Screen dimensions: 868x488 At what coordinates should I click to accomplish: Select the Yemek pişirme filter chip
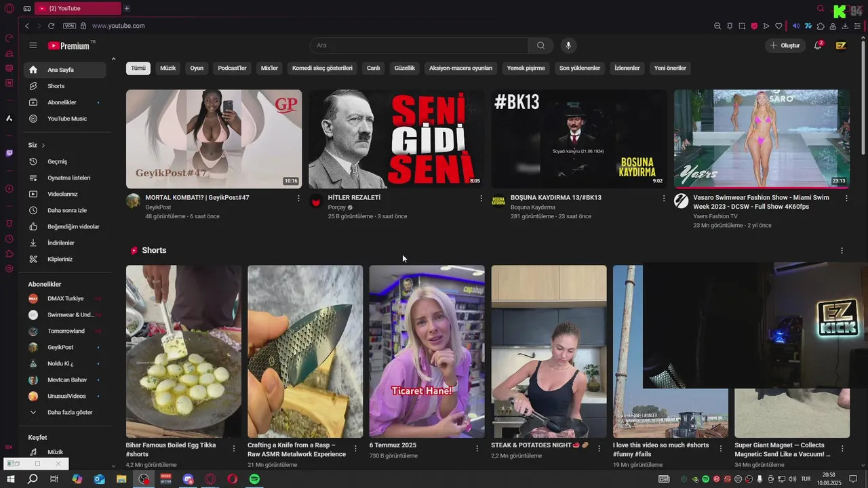(x=526, y=68)
